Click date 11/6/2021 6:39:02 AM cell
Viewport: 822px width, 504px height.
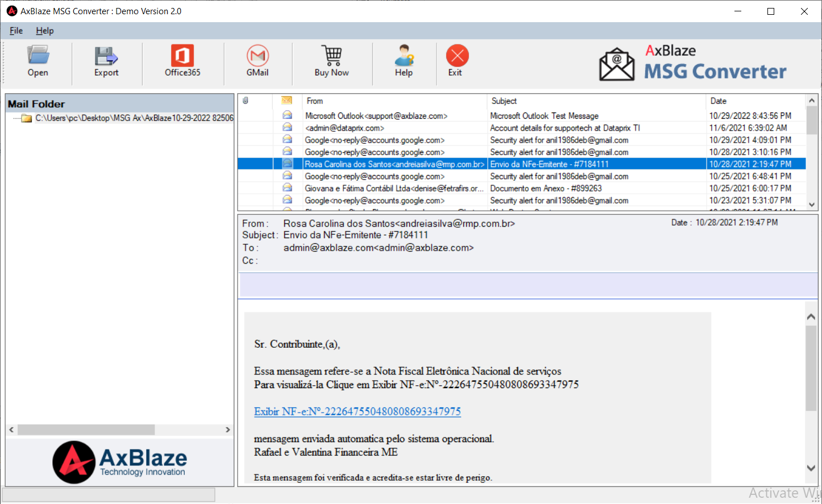(x=748, y=128)
